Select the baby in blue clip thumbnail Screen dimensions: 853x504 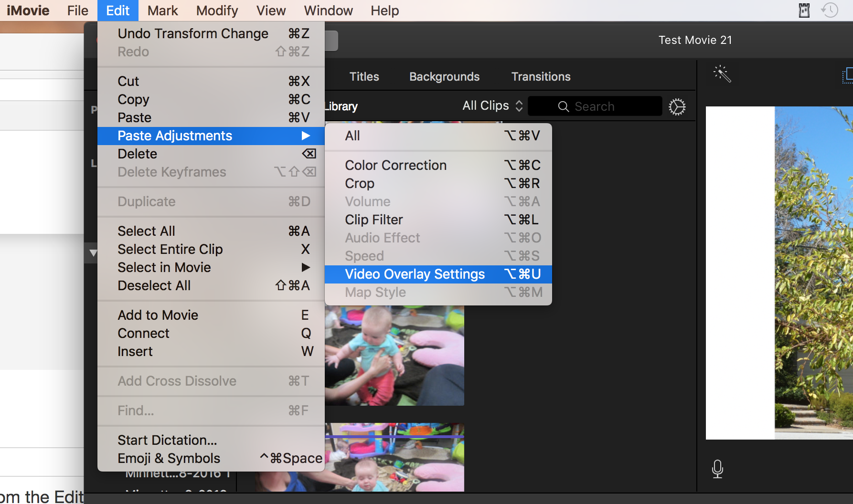point(395,356)
